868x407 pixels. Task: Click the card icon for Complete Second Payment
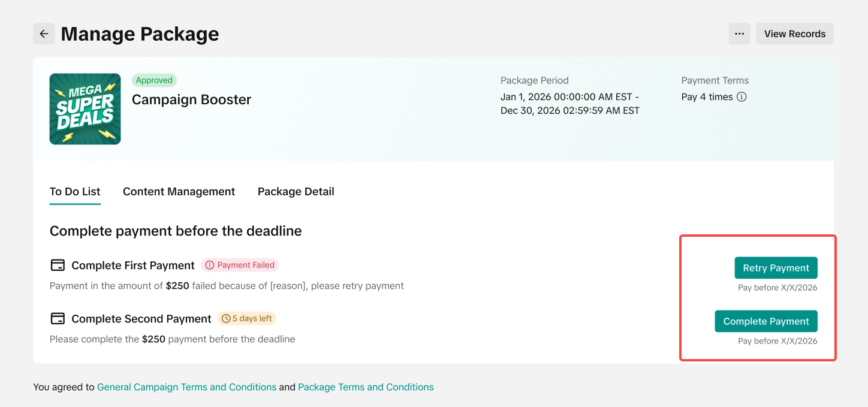pyautogui.click(x=58, y=318)
